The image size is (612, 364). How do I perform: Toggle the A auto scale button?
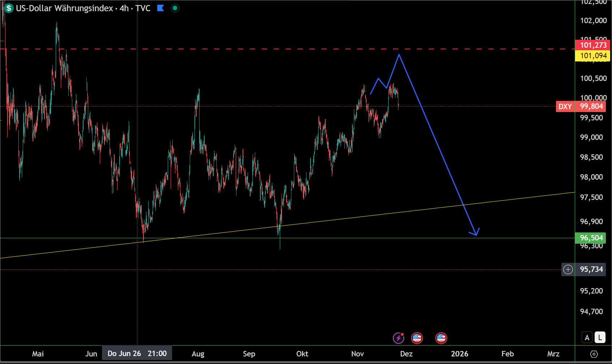587,337
